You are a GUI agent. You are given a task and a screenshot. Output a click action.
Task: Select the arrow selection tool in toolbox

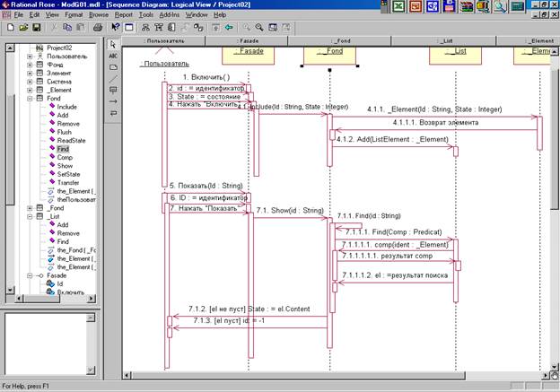(x=112, y=44)
